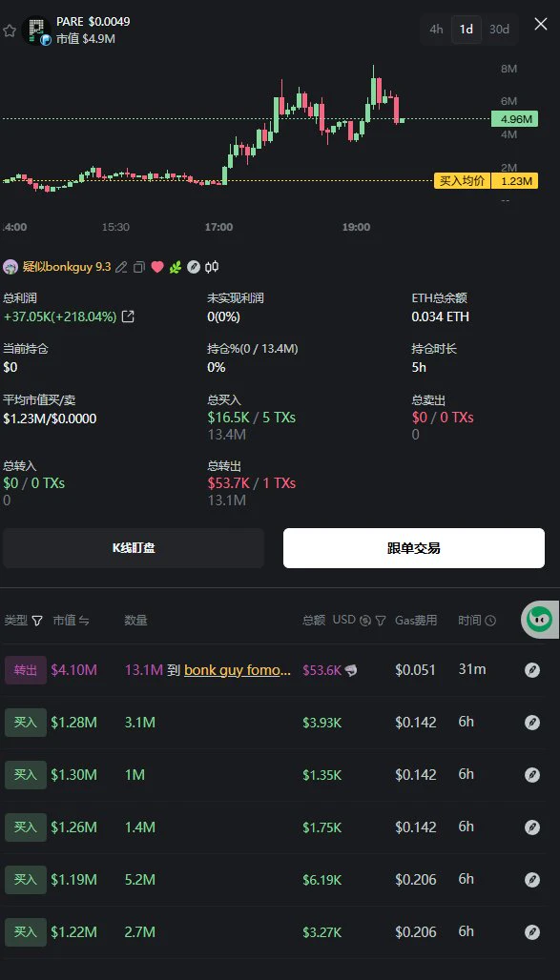Open the candlestick chart icon beside wallet name
This screenshot has height=980, width=560.
tap(212, 268)
